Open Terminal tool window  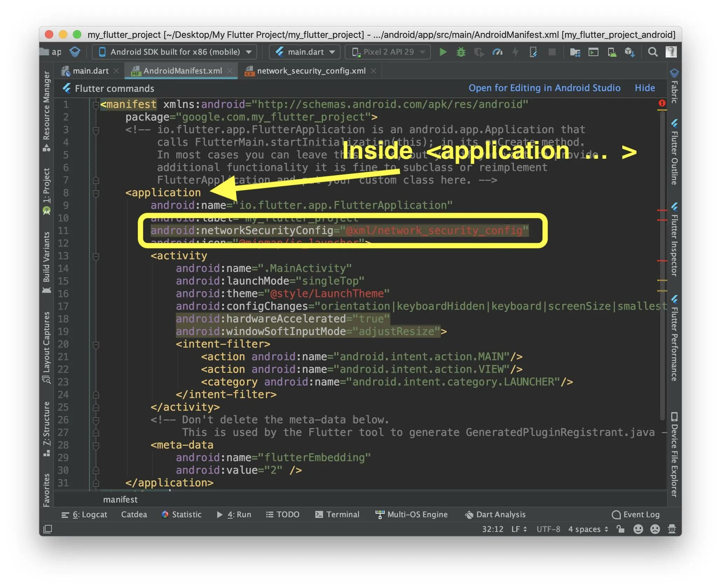pyautogui.click(x=337, y=514)
